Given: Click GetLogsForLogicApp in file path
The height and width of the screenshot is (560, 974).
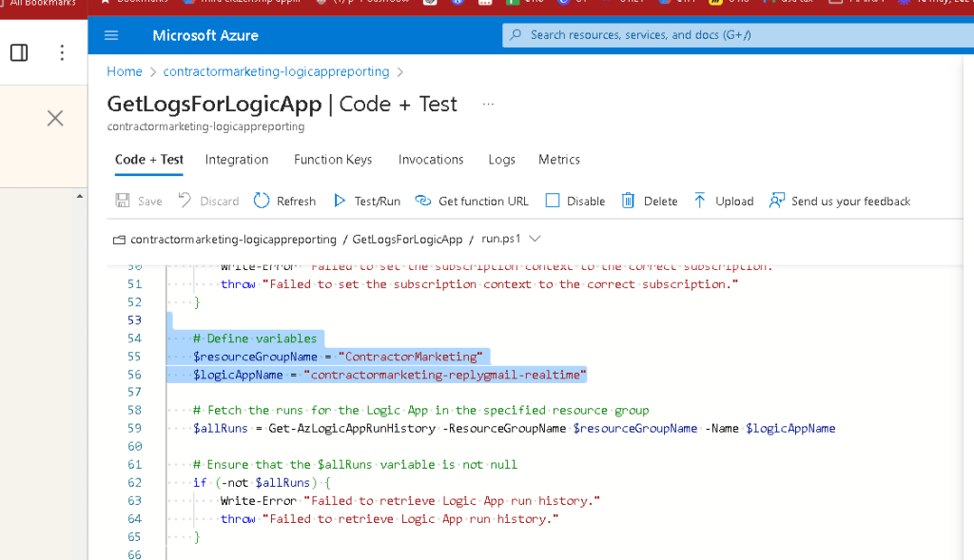Looking at the screenshot, I should coord(407,240).
